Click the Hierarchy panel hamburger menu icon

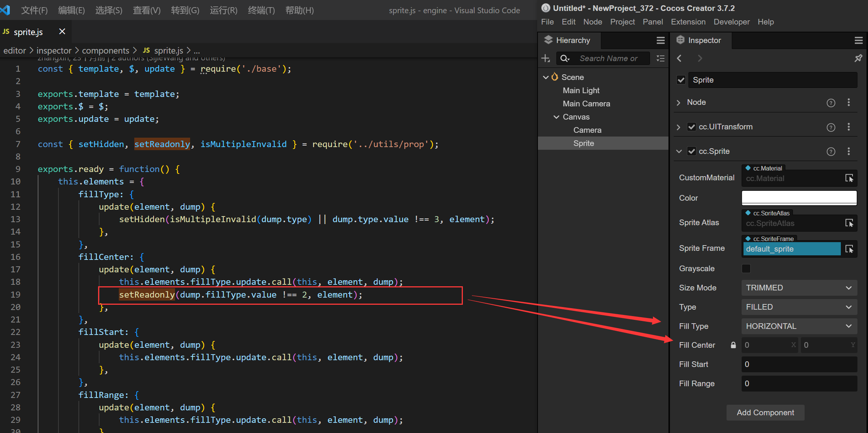pos(661,40)
